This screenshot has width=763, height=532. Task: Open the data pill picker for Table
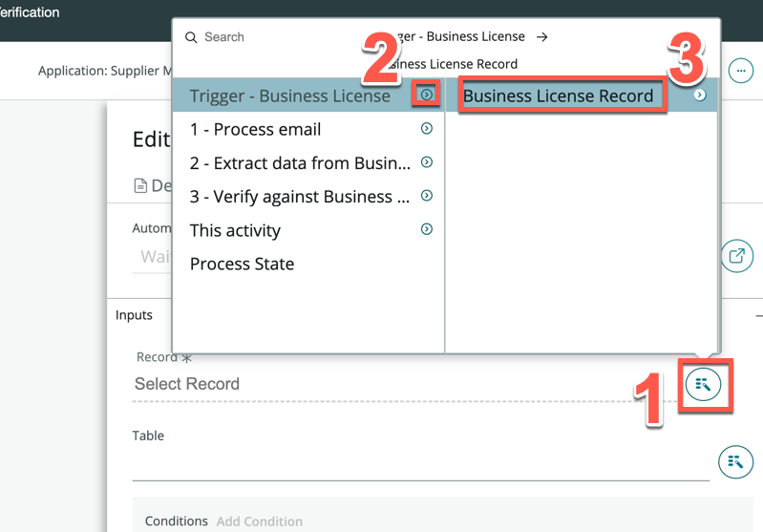click(x=734, y=461)
